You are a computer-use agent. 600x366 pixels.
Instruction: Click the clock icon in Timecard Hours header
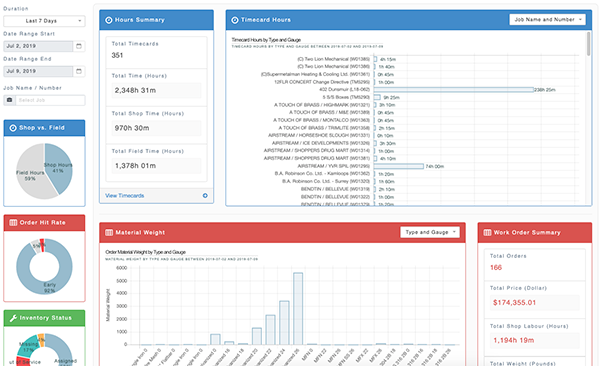coord(235,20)
